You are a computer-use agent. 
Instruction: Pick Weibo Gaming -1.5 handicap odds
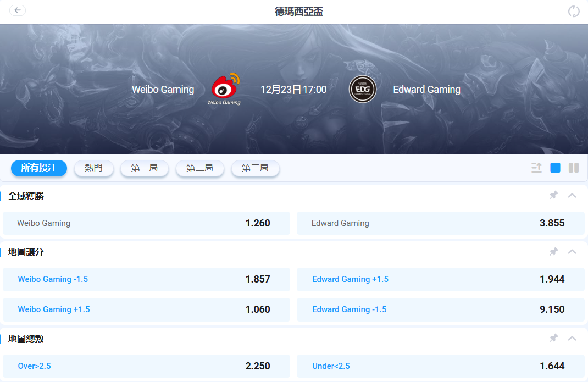pos(146,279)
